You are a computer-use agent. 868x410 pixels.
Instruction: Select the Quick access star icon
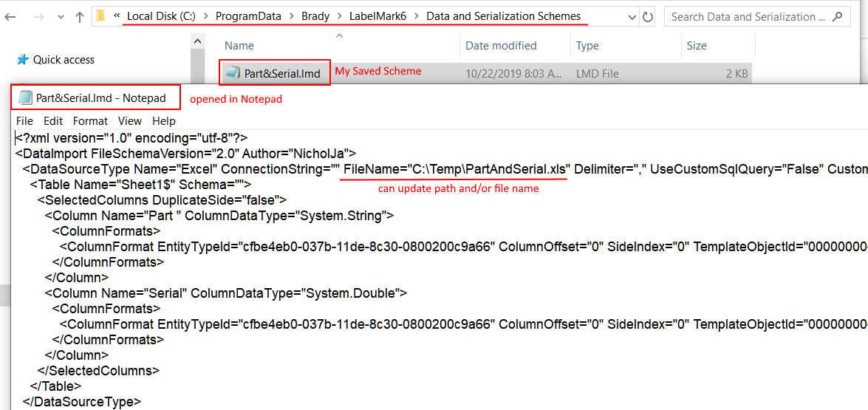click(x=23, y=60)
